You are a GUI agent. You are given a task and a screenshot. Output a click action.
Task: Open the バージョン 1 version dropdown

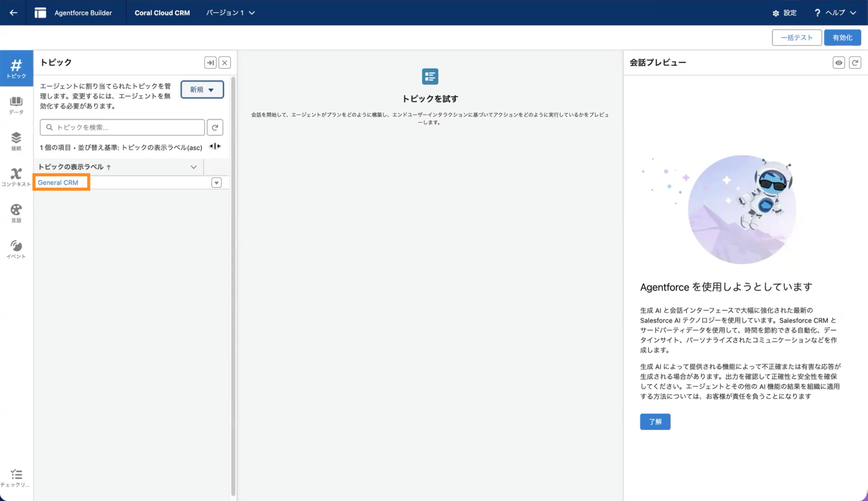click(x=231, y=13)
